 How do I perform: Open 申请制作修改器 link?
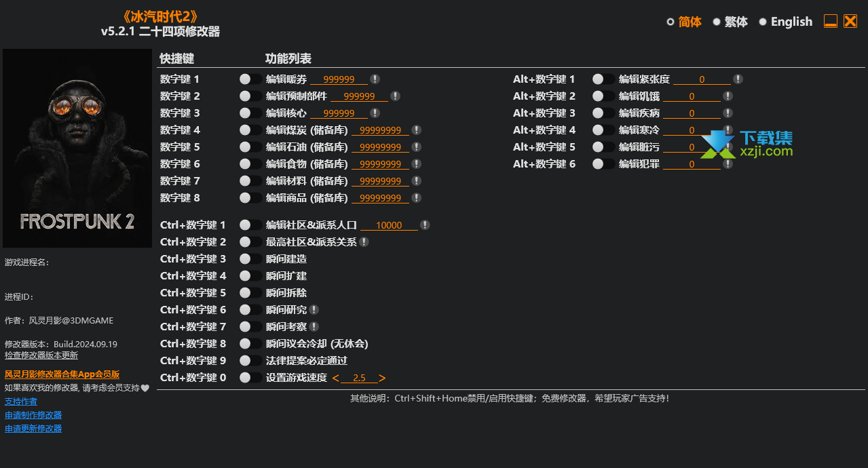(x=33, y=415)
